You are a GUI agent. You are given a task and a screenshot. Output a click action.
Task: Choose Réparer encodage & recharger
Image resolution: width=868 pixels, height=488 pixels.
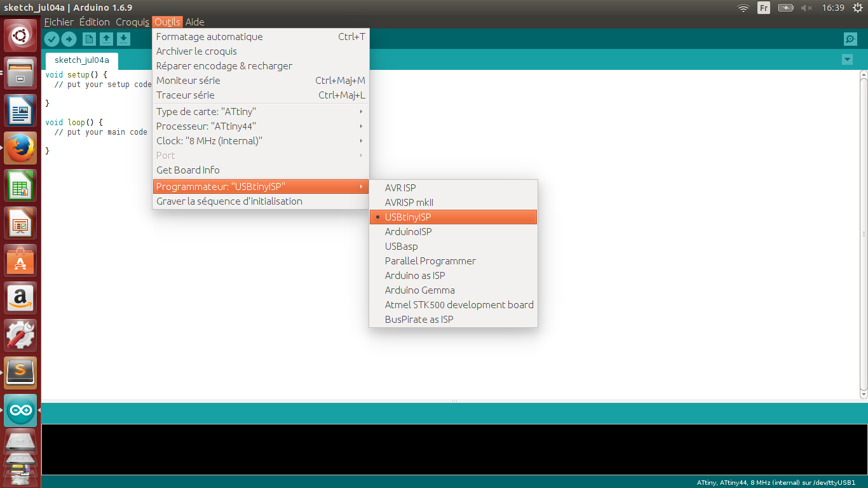coord(261,66)
